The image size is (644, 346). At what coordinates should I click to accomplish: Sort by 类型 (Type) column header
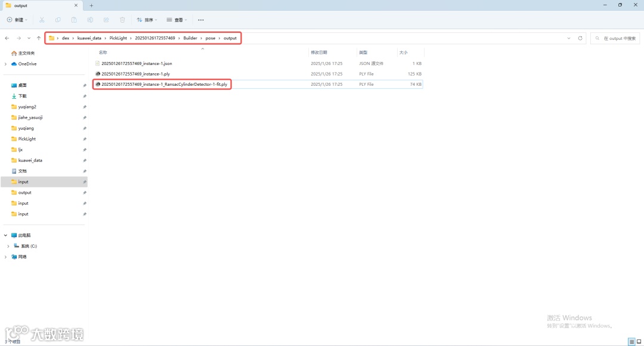click(x=363, y=52)
